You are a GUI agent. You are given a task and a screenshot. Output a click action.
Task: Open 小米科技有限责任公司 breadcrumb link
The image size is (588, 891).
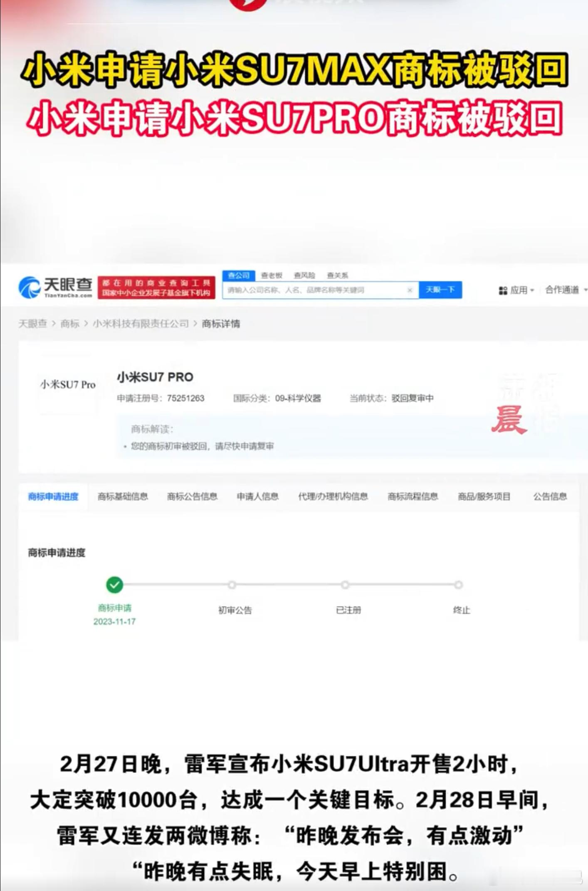(141, 324)
